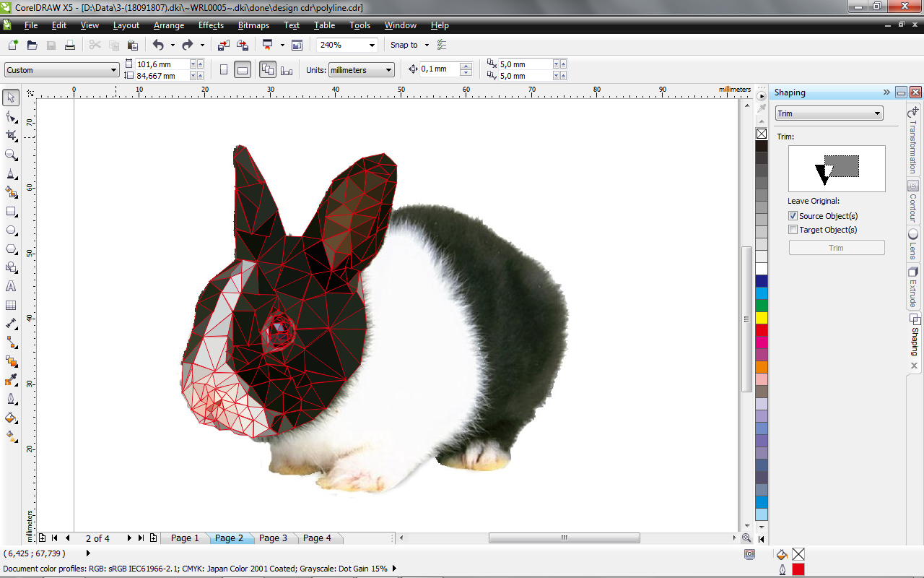Screen dimensions: 924x578
Task: Select the Rectangle tool
Action: (10, 211)
